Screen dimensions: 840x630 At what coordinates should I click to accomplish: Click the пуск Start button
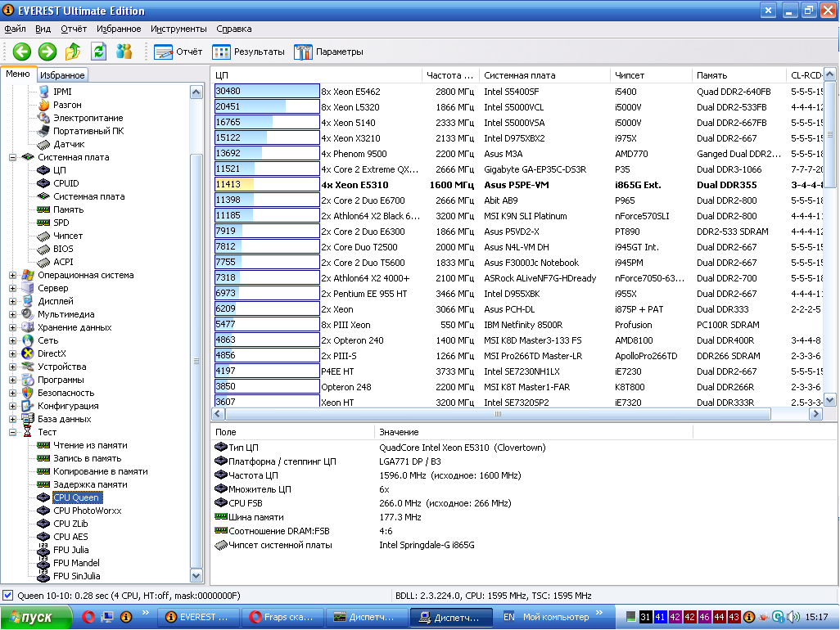(36, 617)
